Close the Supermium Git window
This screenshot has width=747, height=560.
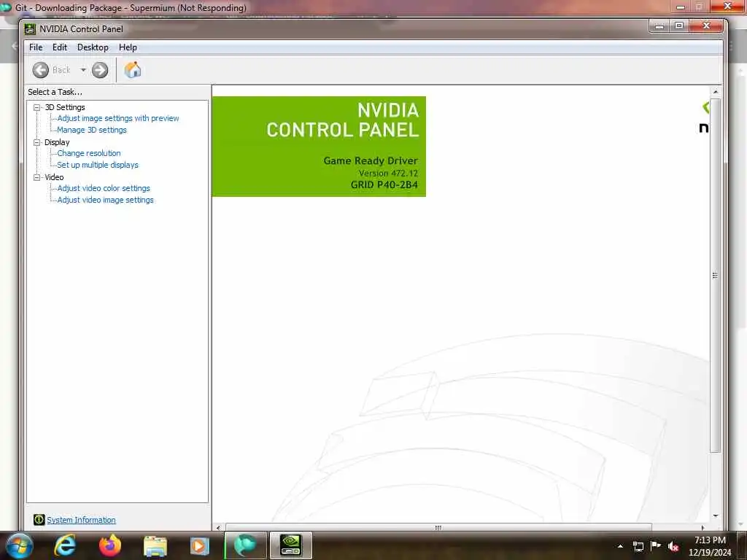728,6
